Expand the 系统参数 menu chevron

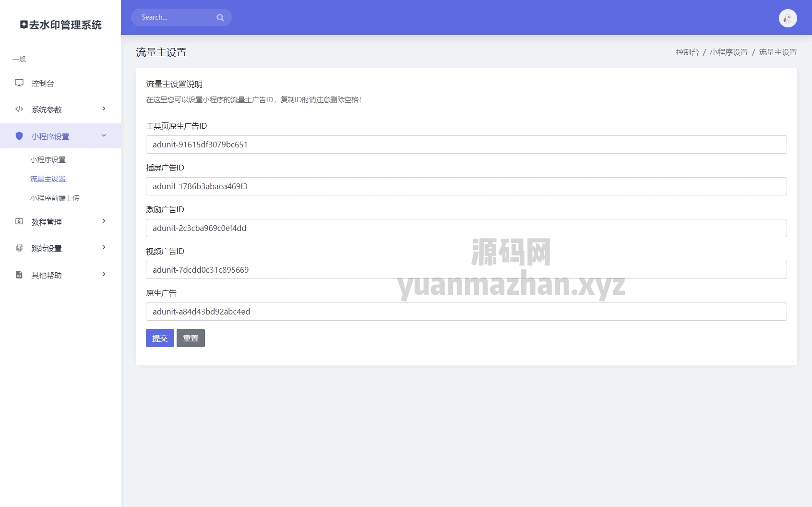(104, 109)
